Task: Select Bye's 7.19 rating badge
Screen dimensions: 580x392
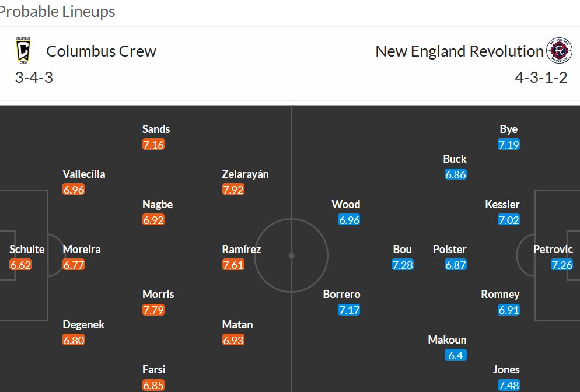Action: pos(509,145)
